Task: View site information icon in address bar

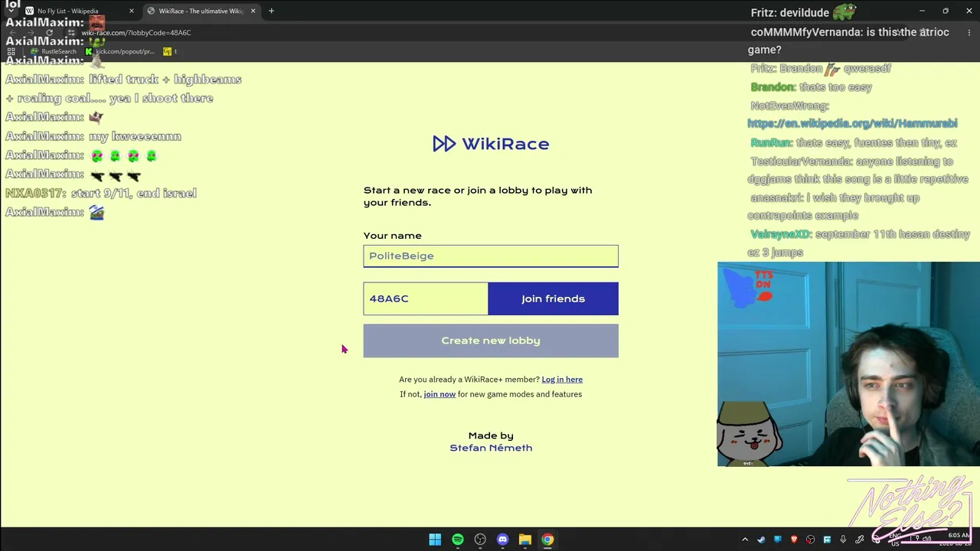Action: point(72,33)
